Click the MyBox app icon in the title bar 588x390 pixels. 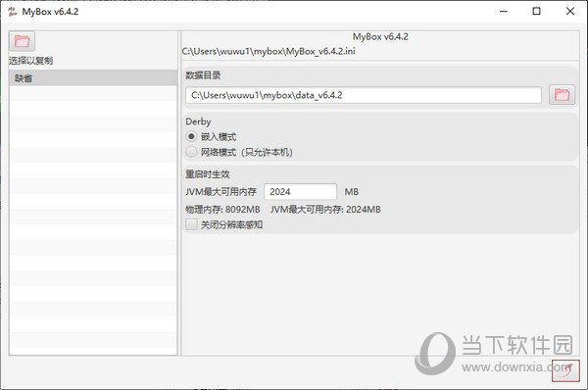[13, 12]
